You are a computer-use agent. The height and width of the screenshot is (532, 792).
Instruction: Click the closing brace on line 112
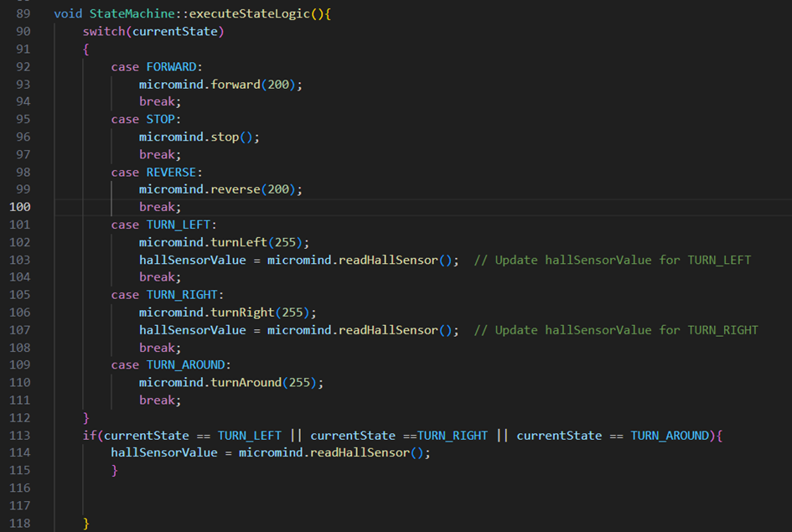(x=85, y=418)
